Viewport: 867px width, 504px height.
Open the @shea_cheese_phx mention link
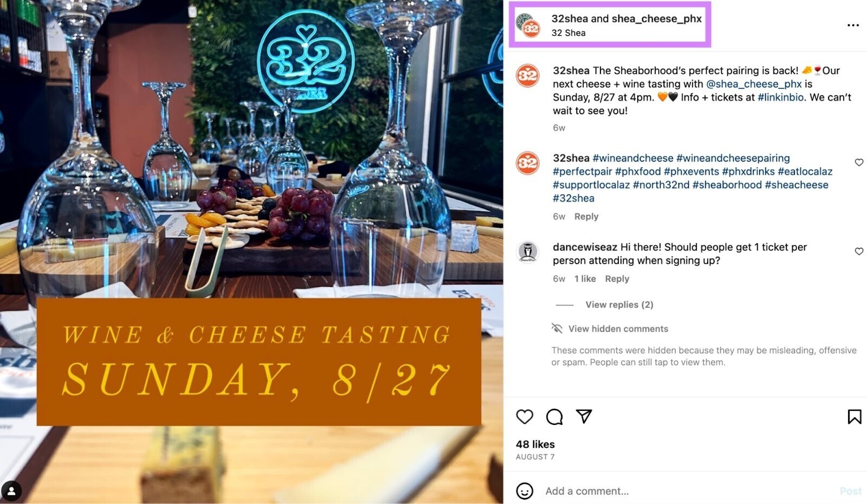pyautogui.click(x=754, y=84)
